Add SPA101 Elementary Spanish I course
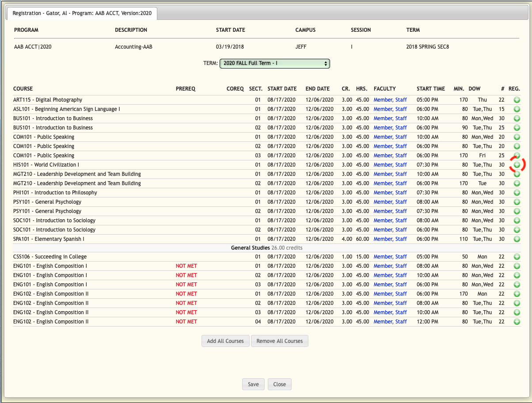Viewport: 532px width, 403px height. tap(517, 239)
